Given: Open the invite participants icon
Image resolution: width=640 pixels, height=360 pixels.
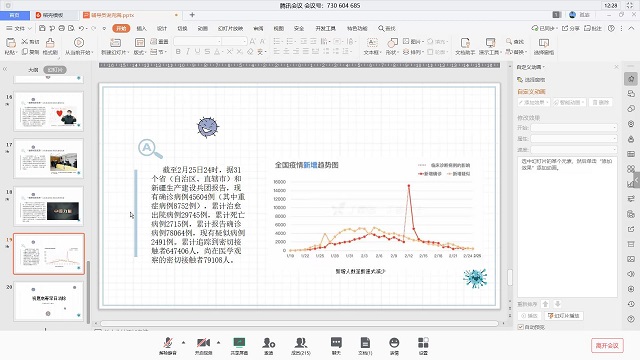Looking at the screenshot, I should tap(269, 342).
